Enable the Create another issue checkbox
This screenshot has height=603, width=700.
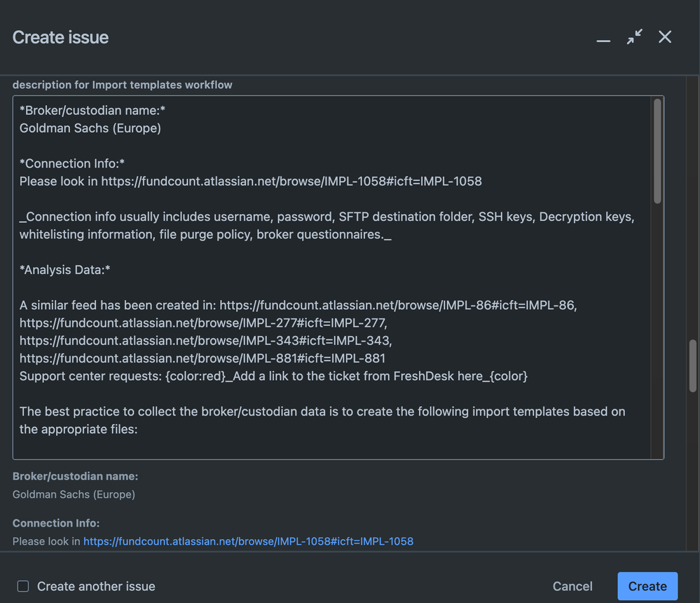(23, 586)
